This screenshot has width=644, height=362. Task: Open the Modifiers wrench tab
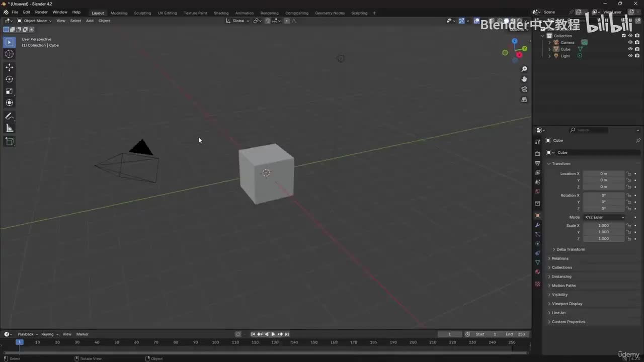537,225
